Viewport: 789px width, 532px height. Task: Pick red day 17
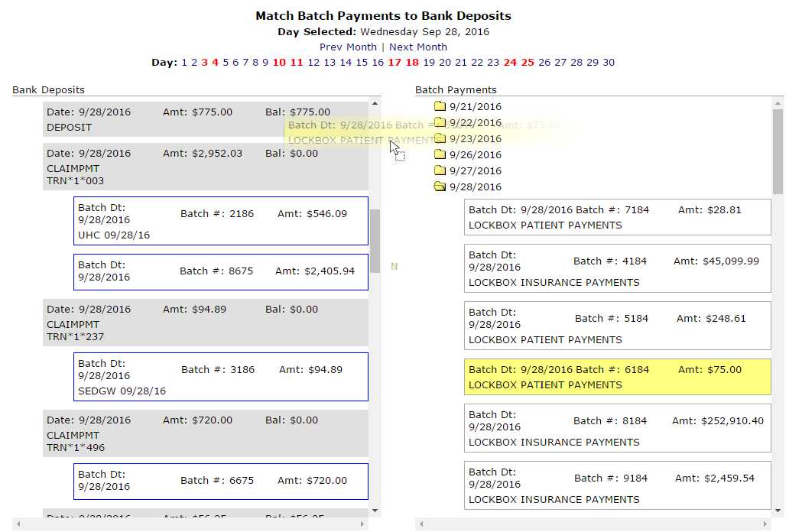pos(394,63)
